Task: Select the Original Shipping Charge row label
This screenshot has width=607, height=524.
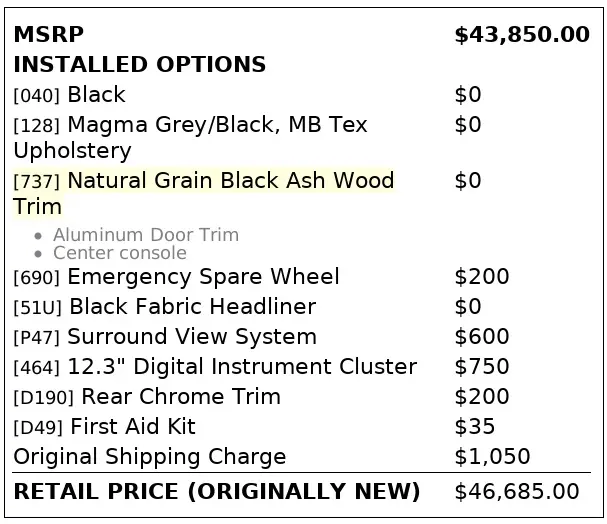Action: pos(149,457)
